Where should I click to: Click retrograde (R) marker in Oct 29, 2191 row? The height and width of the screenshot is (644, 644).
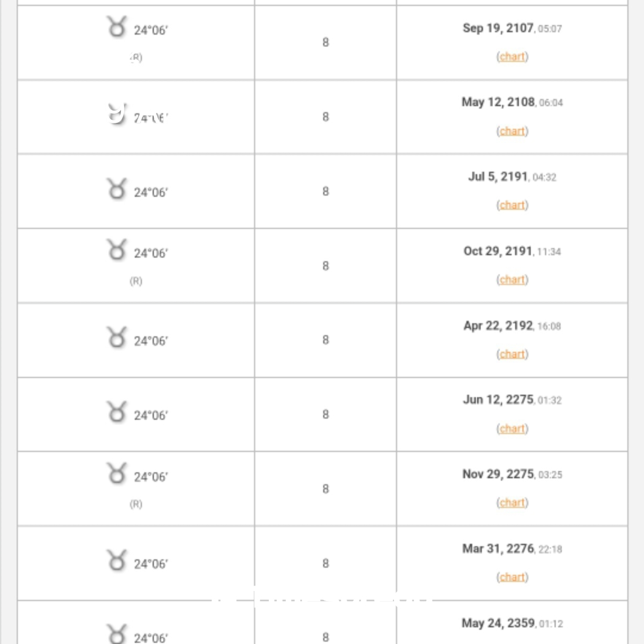pyautogui.click(x=136, y=281)
